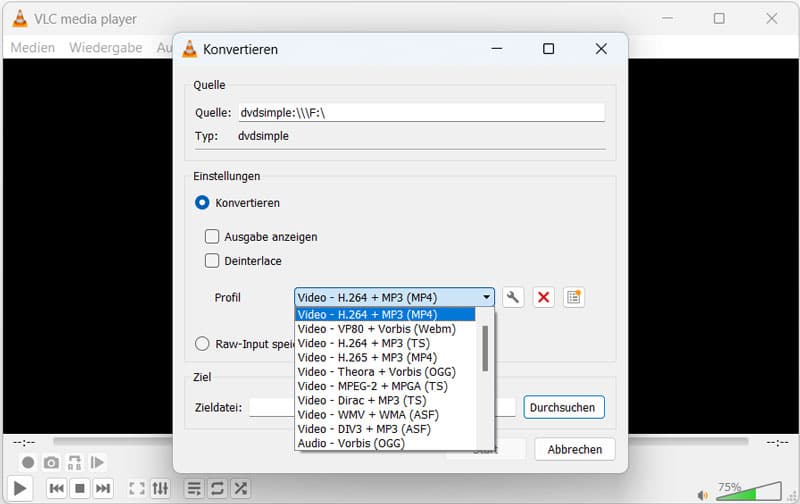Image resolution: width=800 pixels, height=504 pixels.
Task: Choose Video - WMV + WMA (ASF)
Action: point(385,415)
